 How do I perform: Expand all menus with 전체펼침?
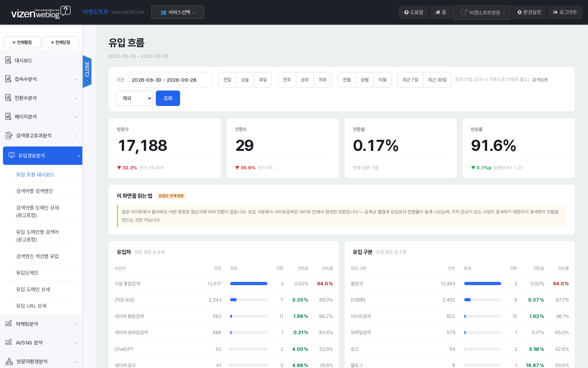pyautogui.click(x=22, y=42)
